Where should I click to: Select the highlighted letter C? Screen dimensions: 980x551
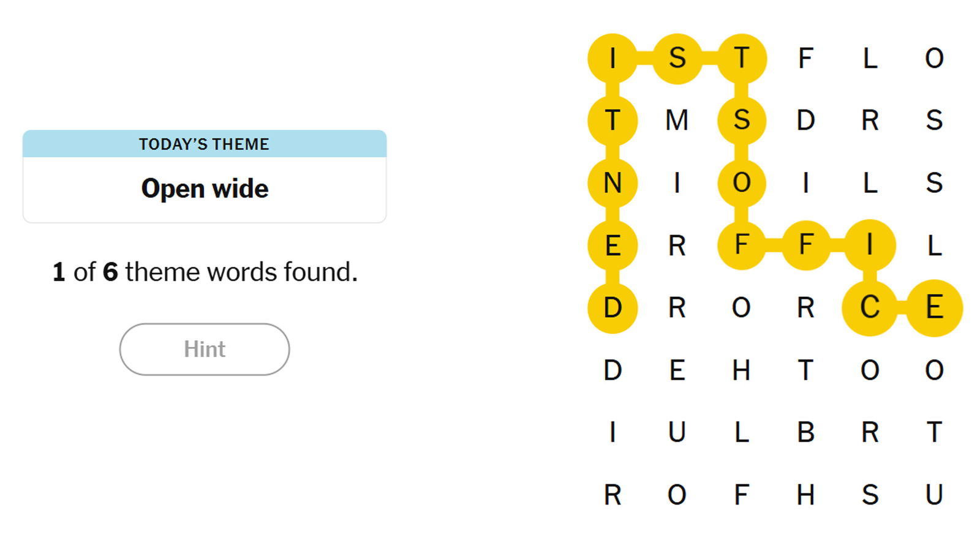coord(870,307)
